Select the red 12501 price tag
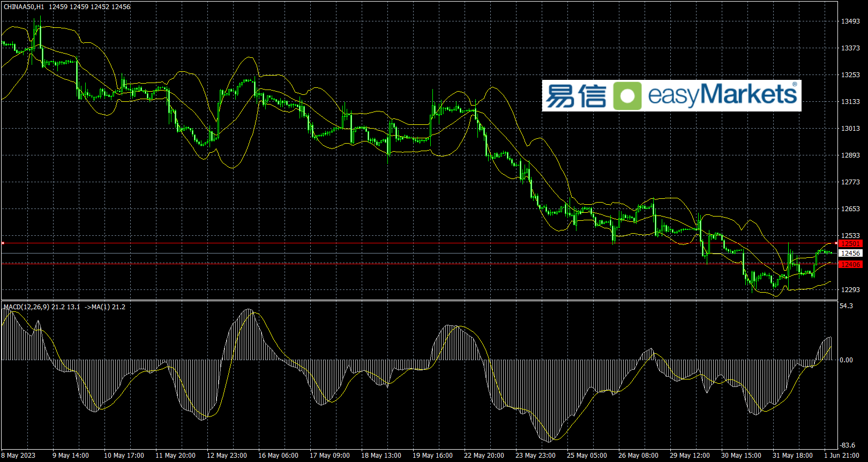 850,244
